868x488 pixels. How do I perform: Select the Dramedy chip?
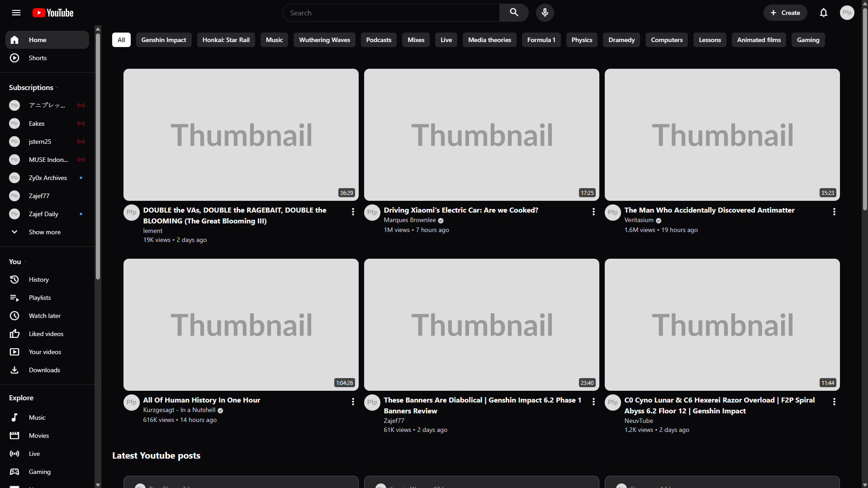(x=621, y=40)
